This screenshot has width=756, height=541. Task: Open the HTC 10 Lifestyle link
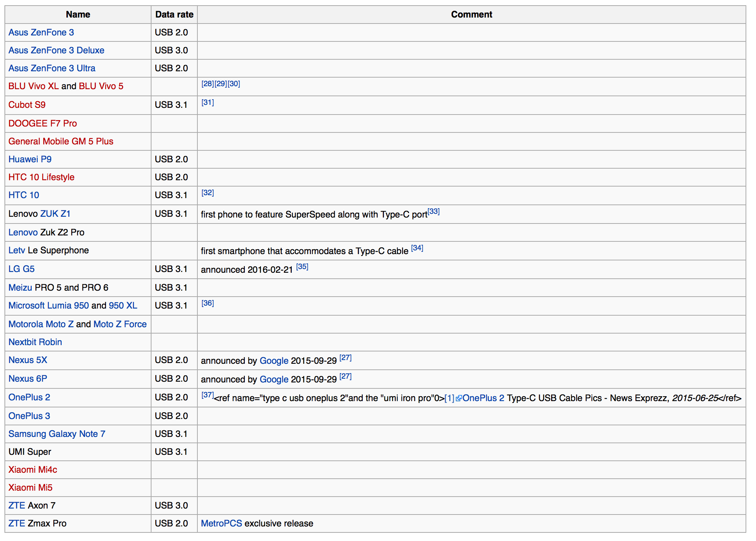coord(41,177)
